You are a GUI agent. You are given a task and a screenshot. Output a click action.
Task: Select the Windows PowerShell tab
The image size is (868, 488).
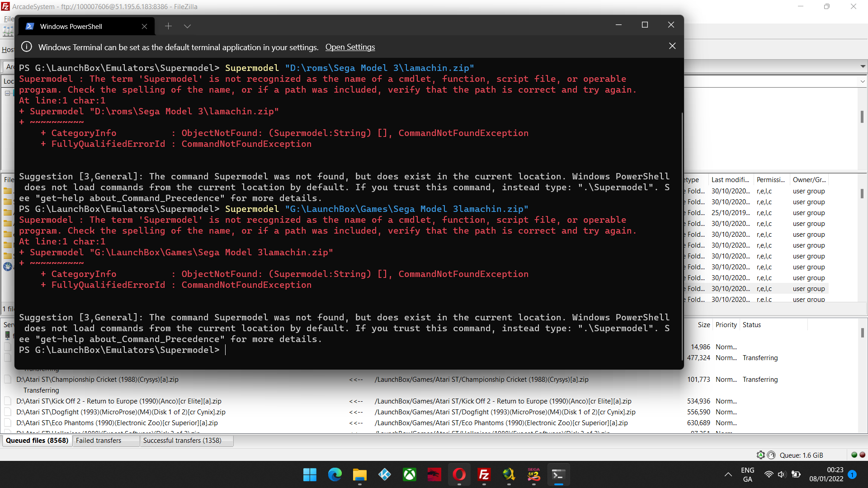click(86, 26)
